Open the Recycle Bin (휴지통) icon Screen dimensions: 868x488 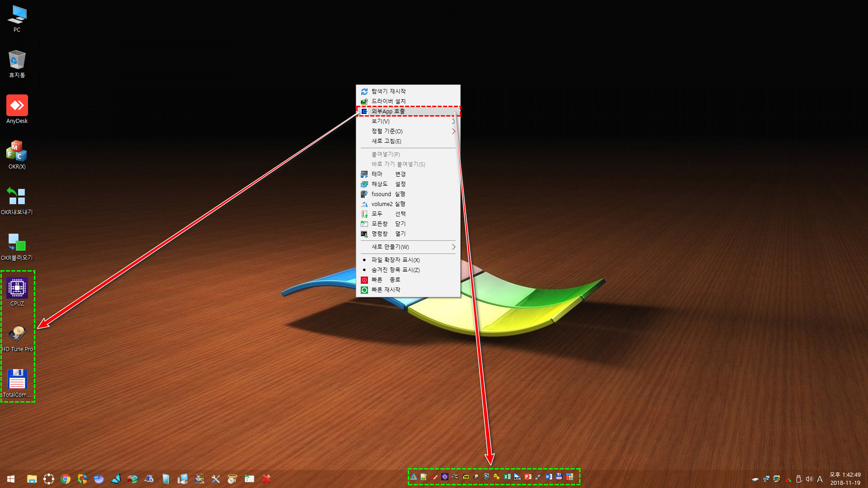click(x=17, y=64)
